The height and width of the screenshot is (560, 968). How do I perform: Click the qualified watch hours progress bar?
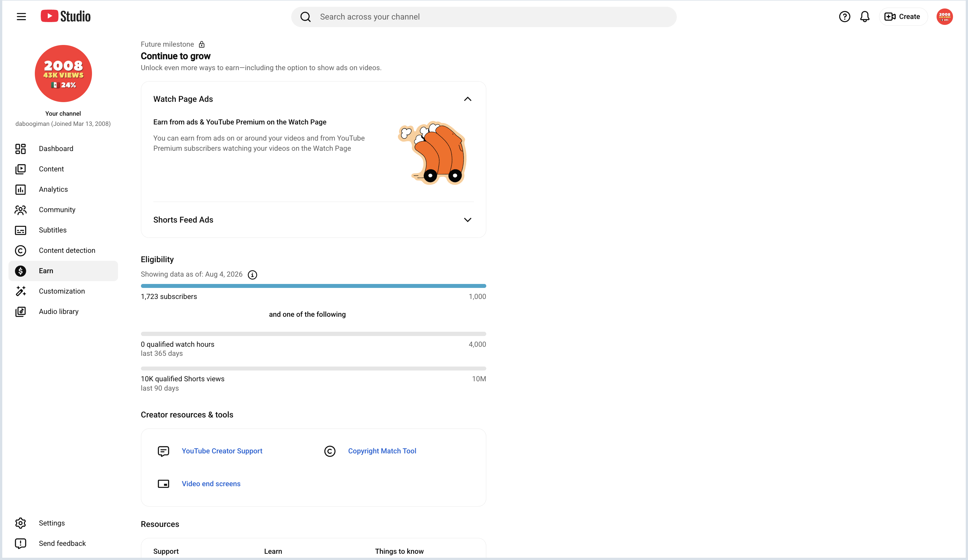pyautogui.click(x=313, y=334)
